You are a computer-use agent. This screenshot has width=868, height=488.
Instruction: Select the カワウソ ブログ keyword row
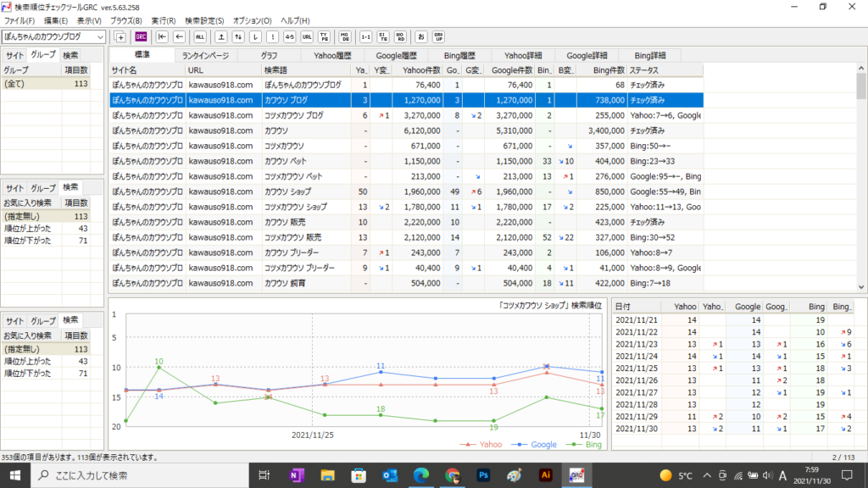tap(406, 100)
